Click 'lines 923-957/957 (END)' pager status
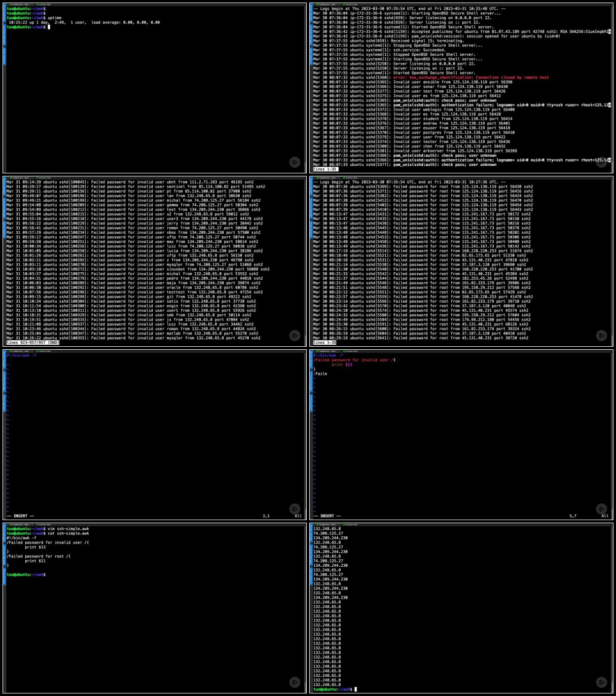 (x=32, y=343)
